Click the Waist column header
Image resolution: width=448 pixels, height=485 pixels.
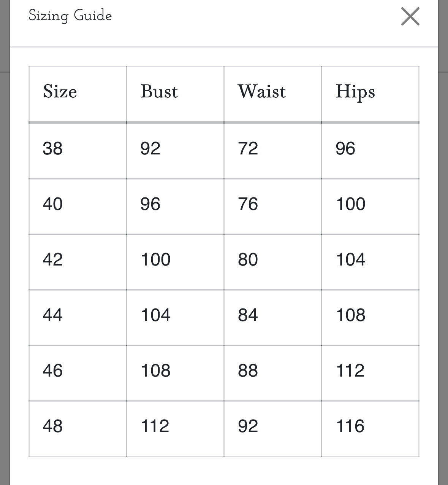[x=262, y=92]
